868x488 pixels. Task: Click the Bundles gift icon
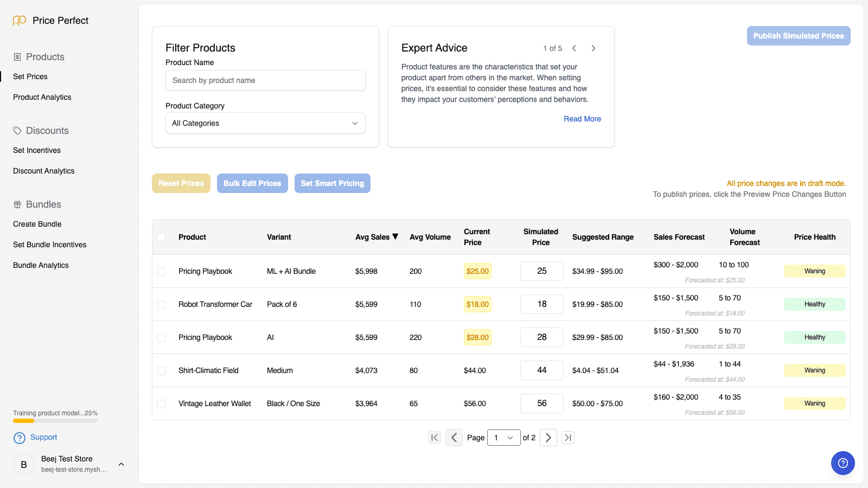click(17, 204)
